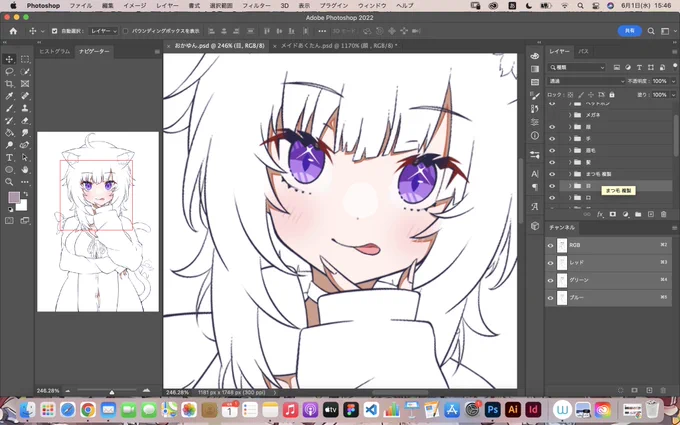Enable the バウンディングボックスを表示 checkbox
Image resolution: width=680 pixels, height=425 pixels.
tap(125, 31)
